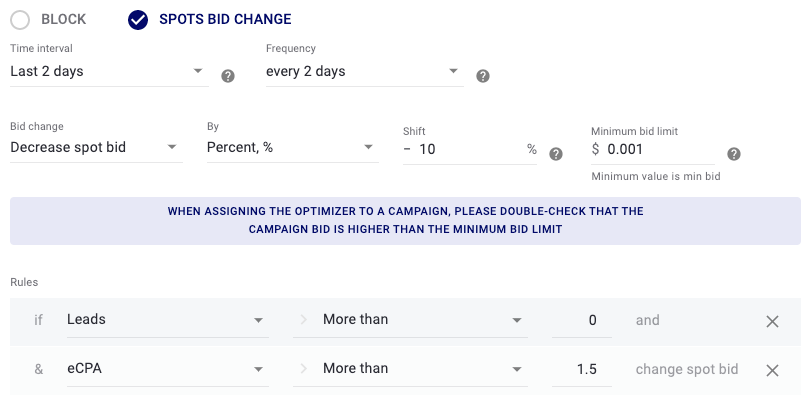This screenshot has height=402, width=805.
Task: Click the Leads threshold value 0
Action: coord(582,320)
